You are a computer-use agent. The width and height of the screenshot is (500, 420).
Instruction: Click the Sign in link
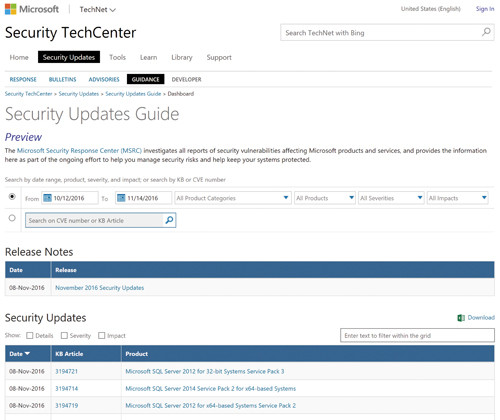pyautogui.click(x=485, y=9)
